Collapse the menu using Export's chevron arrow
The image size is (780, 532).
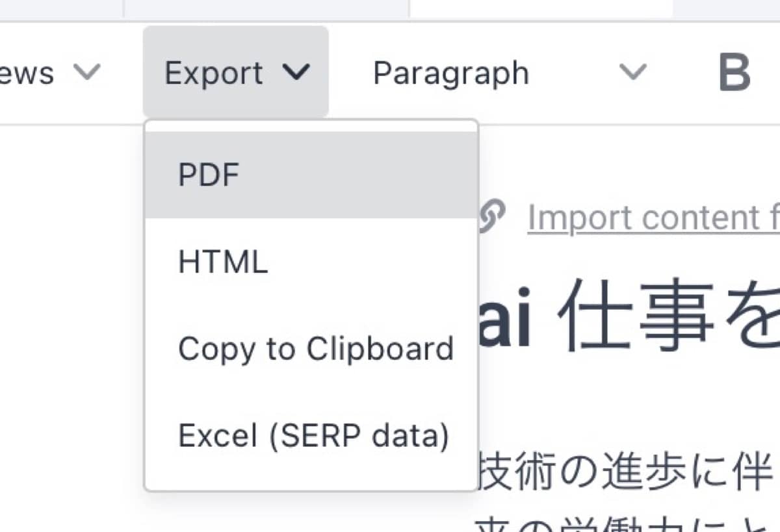[x=296, y=73]
